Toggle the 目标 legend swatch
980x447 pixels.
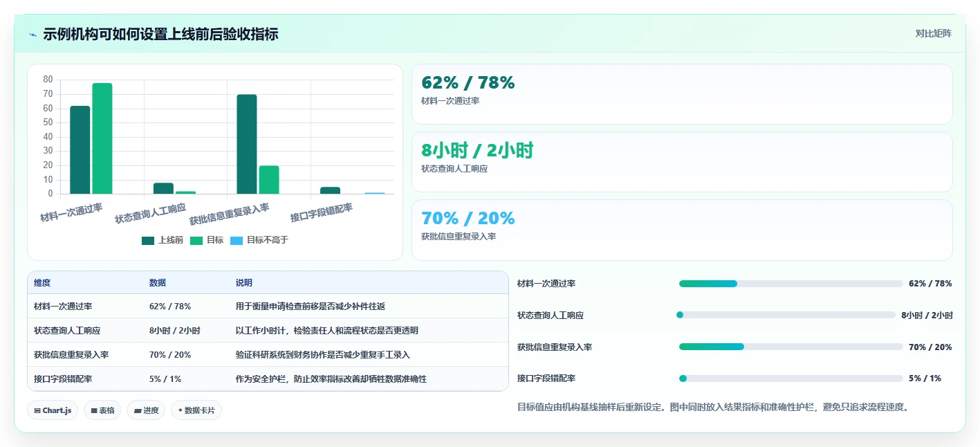pyautogui.click(x=196, y=240)
